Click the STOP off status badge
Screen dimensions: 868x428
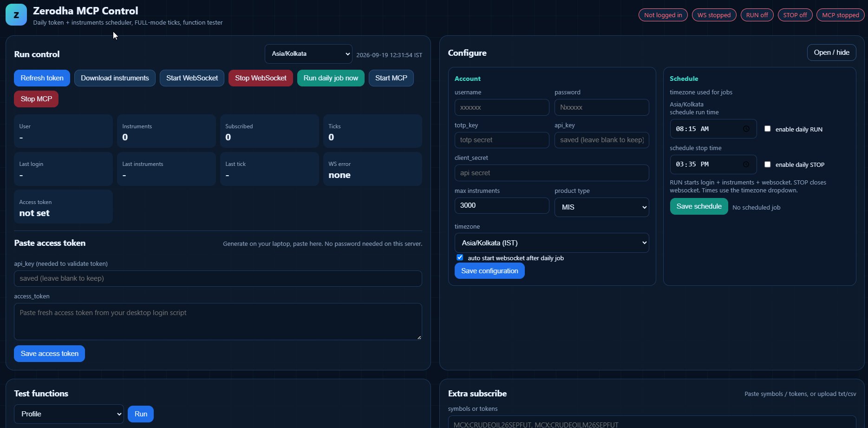pyautogui.click(x=795, y=15)
